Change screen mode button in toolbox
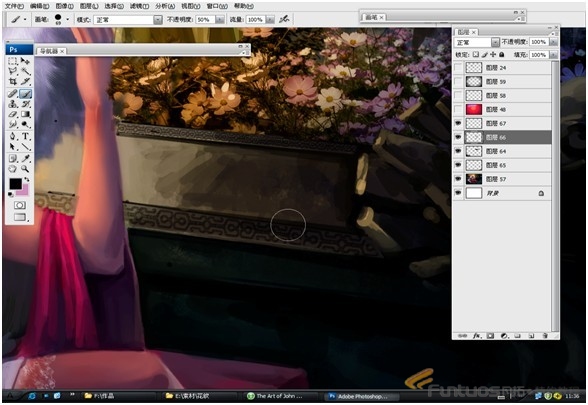Viewport: 588px width, 405px height. tap(20, 217)
